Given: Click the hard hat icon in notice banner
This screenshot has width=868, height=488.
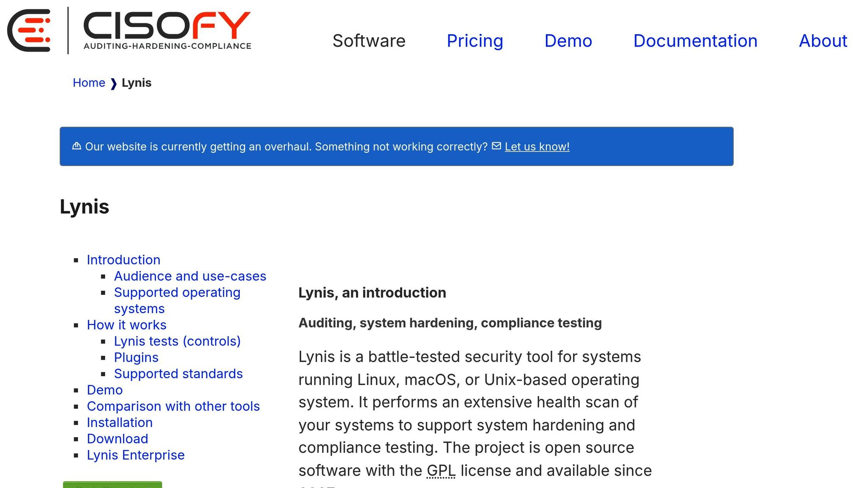Looking at the screenshot, I should [77, 146].
